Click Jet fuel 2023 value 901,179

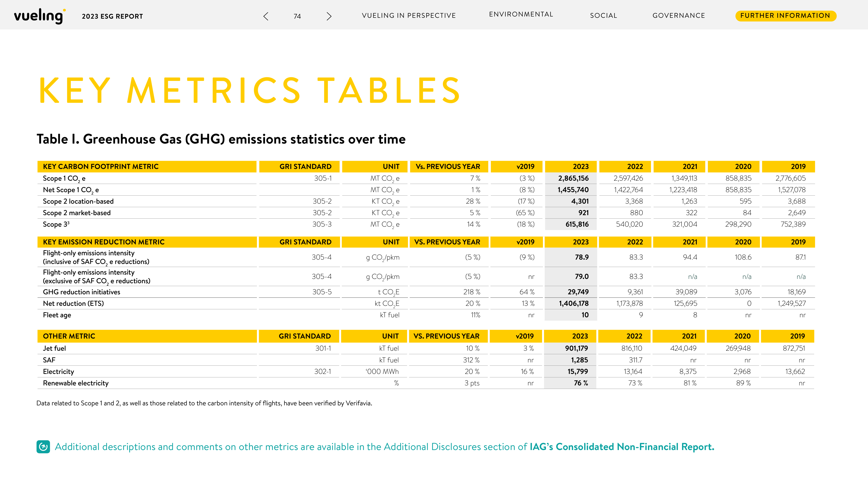[x=576, y=348]
